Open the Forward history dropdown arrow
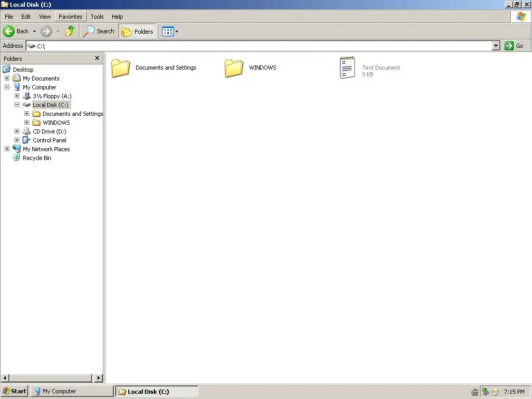Viewport: 532px width, 399px height. (x=58, y=32)
